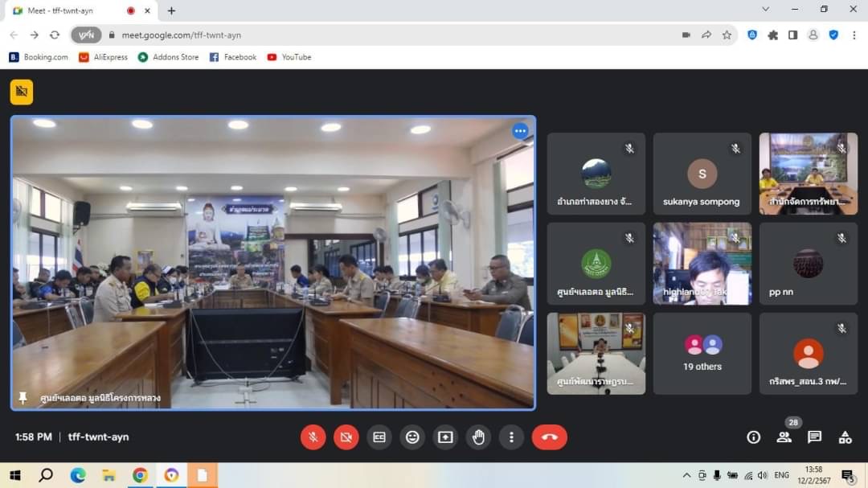Open the Booking.com bookmark
The height and width of the screenshot is (488, 868).
(x=39, y=57)
